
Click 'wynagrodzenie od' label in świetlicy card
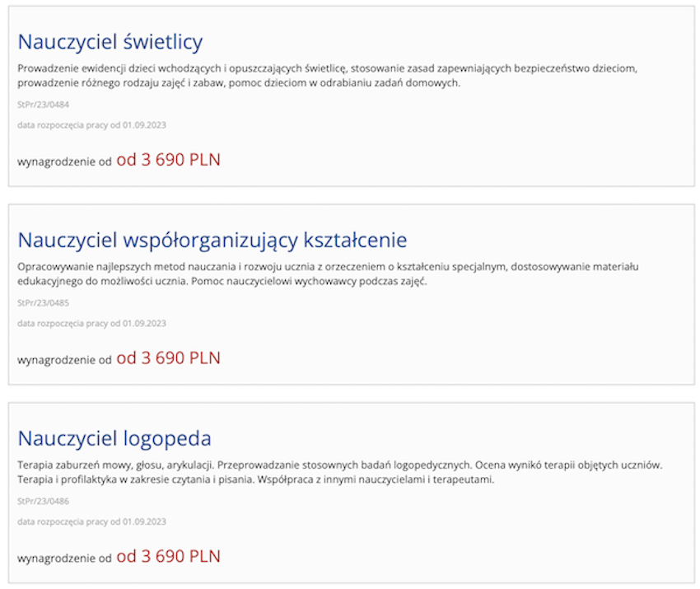point(64,161)
